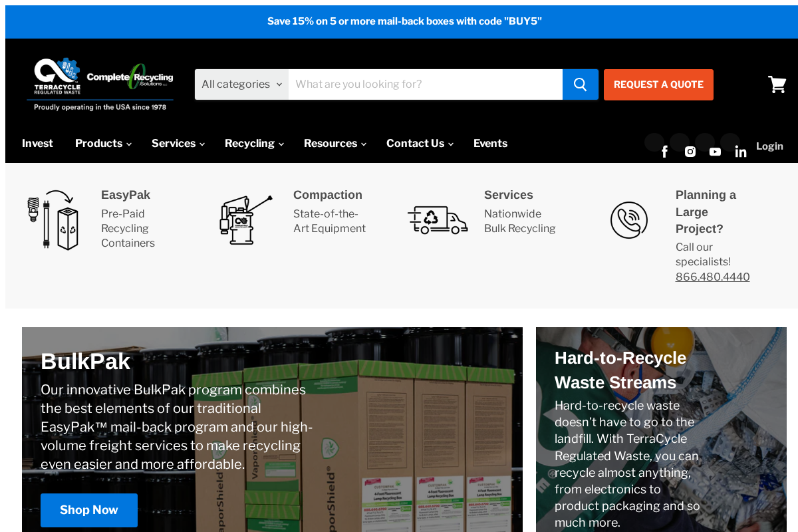
Task: Call specialists via the 866.480.4440 link
Action: (x=712, y=277)
